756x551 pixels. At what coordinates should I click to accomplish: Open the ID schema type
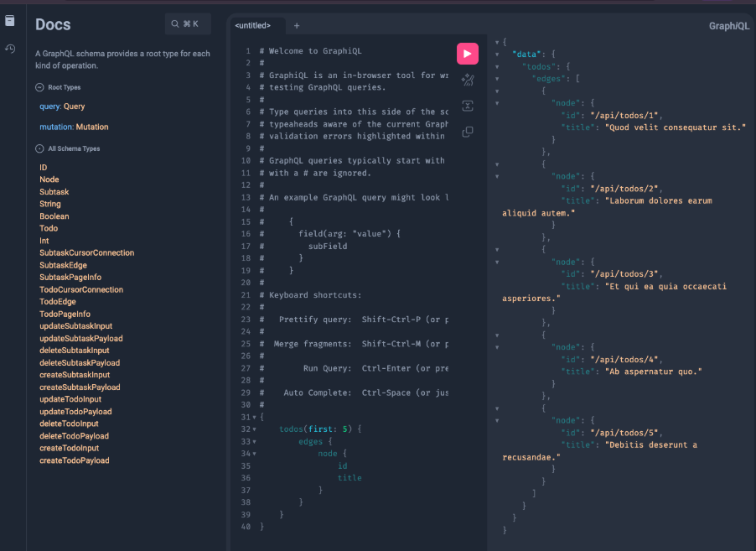pos(44,168)
